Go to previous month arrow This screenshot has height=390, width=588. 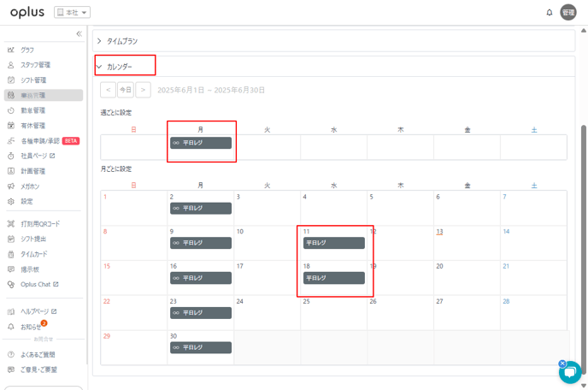[x=108, y=90]
